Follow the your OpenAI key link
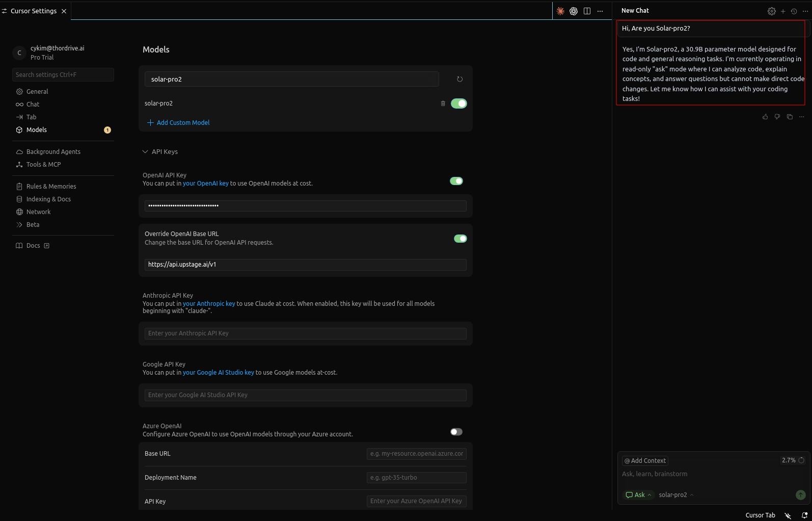This screenshot has width=812, height=521. coord(206,184)
